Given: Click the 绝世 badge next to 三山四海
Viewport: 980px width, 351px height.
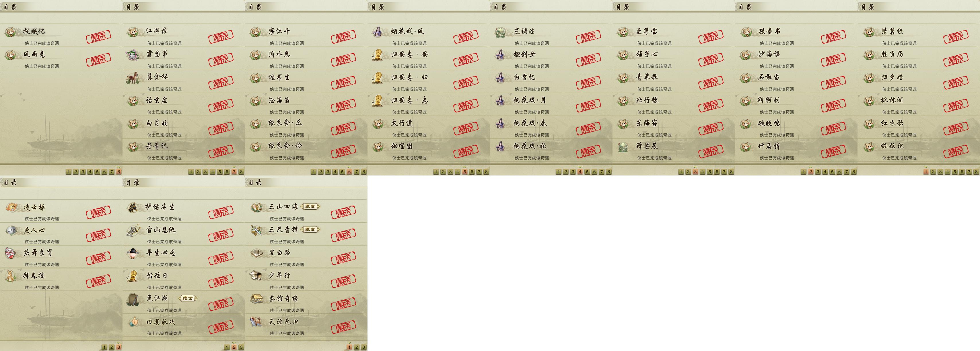Looking at the screenshot, I should point(310,206).
